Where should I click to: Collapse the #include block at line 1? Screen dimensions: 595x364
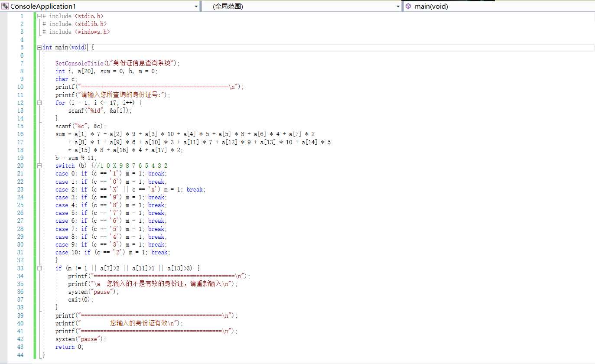click(x=39, y=16)
